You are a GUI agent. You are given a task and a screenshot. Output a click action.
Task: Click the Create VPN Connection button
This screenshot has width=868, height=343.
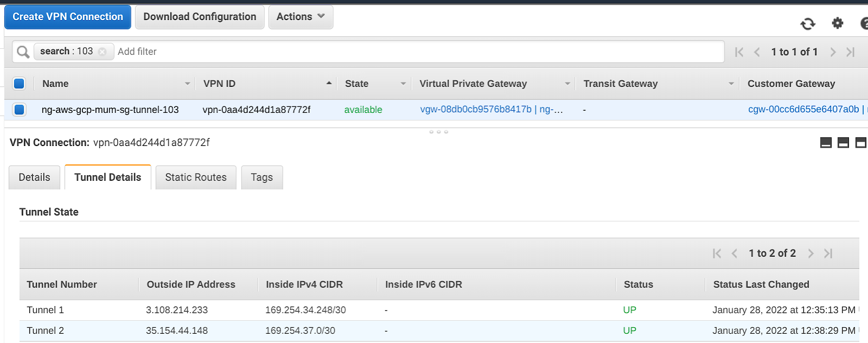[68, 17]
